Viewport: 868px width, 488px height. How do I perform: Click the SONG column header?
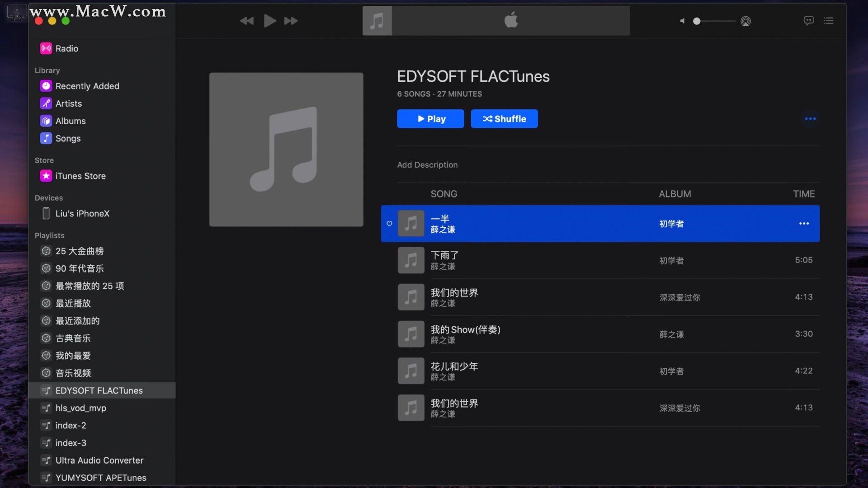click(x=443, y=194)
